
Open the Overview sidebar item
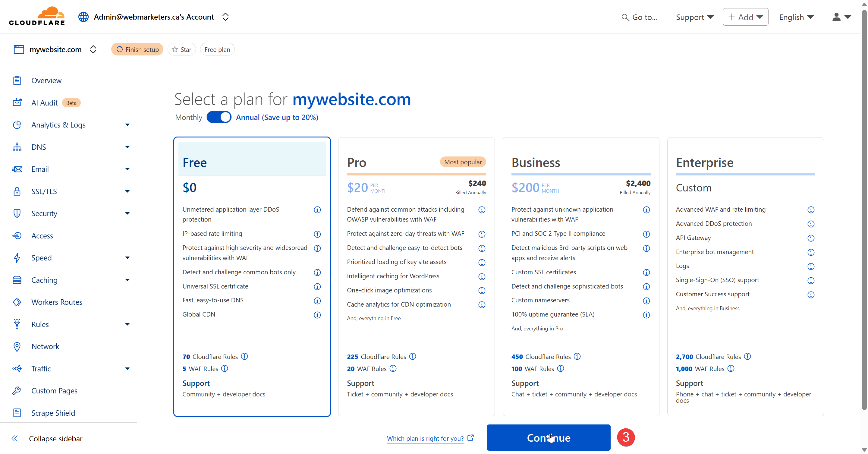point(46,80)
